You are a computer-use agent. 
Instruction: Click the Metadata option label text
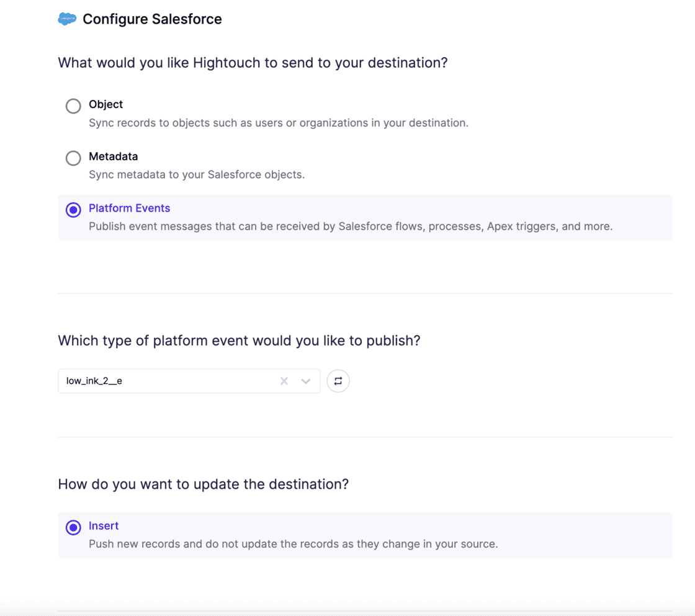113,156
